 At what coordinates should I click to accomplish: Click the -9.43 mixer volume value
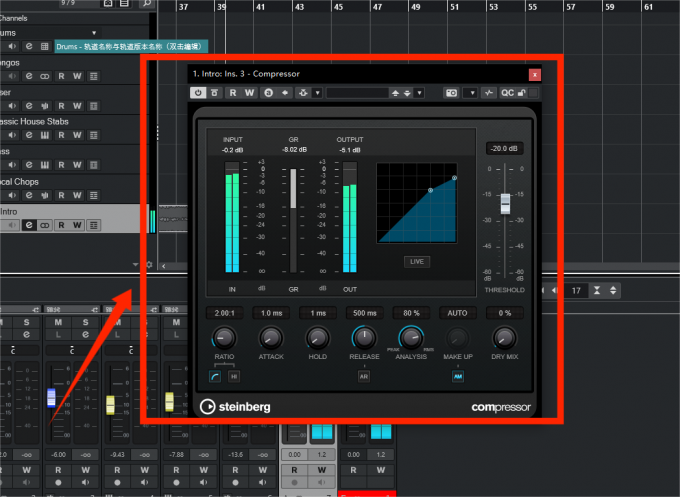118,454
